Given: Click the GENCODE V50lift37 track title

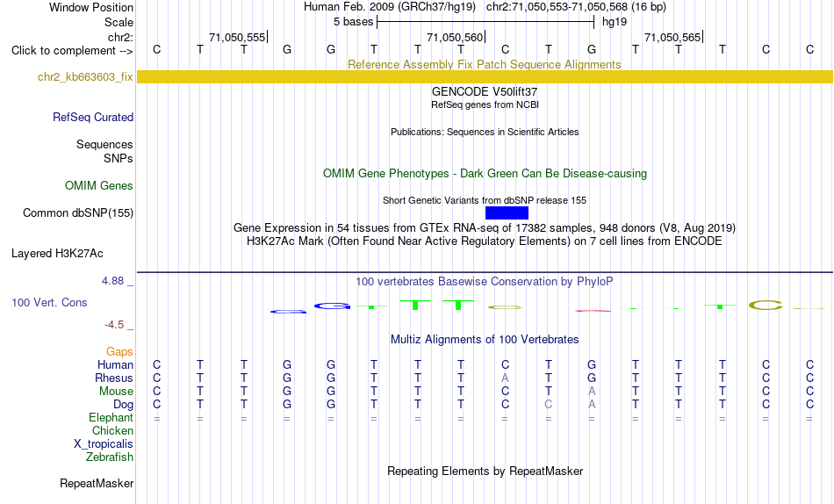Looking at the screenshot, I should (x=485, y=91).
